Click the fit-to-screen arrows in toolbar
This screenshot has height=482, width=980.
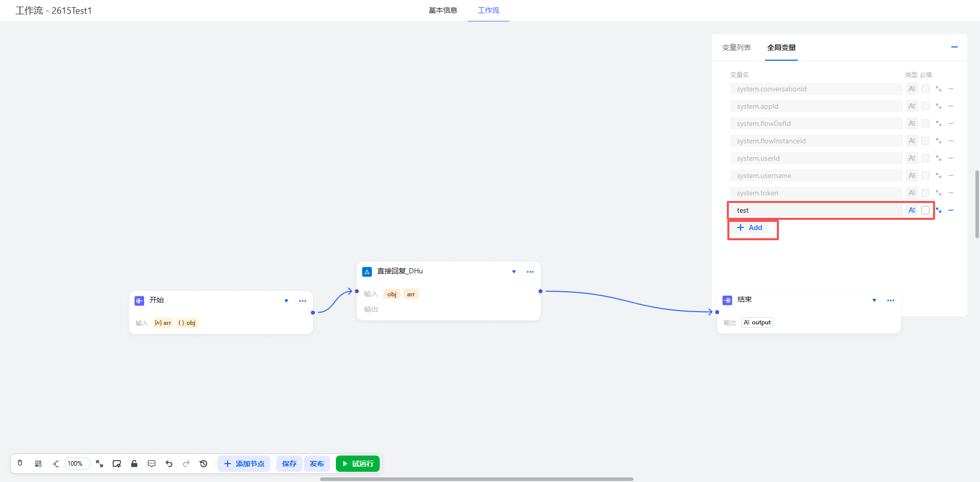tap(100, 464)
